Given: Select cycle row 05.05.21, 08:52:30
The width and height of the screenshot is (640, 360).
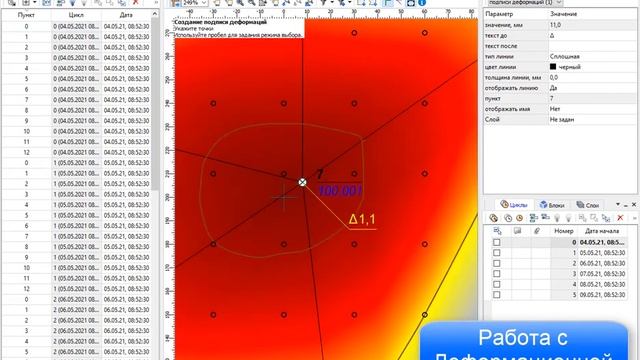Looking at the screenshot, I should point(602,253).
